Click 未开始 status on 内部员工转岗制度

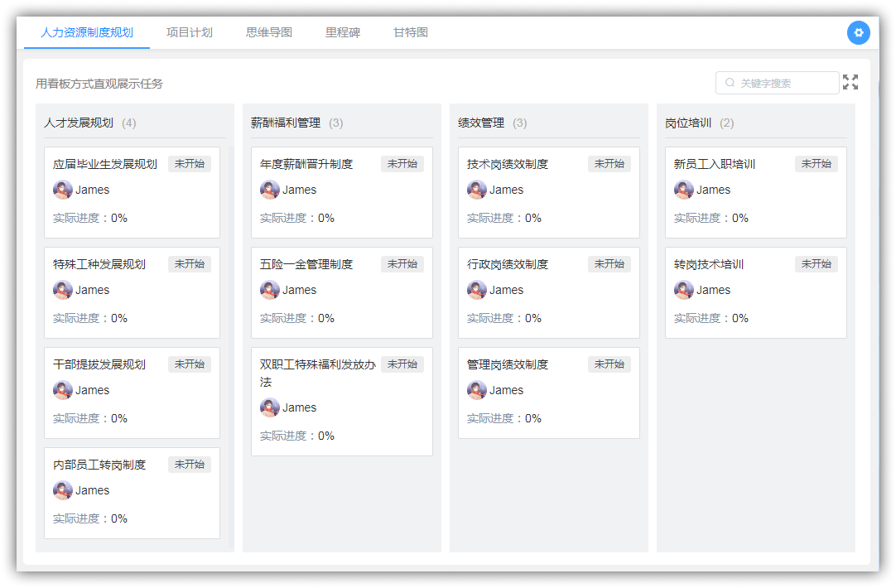tap(190, 465)
